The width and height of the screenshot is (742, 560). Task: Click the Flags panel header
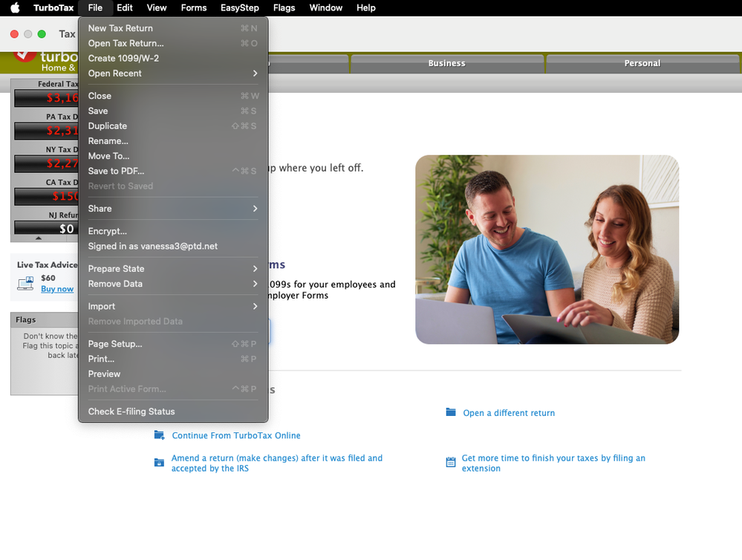tap(45, 319)
